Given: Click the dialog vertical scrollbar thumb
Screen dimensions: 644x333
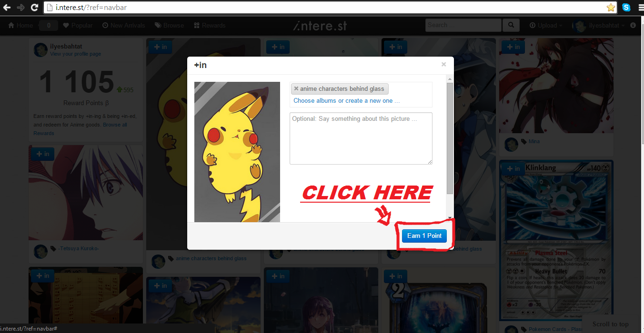Looking at the screenshot, I should pos(450,138).
